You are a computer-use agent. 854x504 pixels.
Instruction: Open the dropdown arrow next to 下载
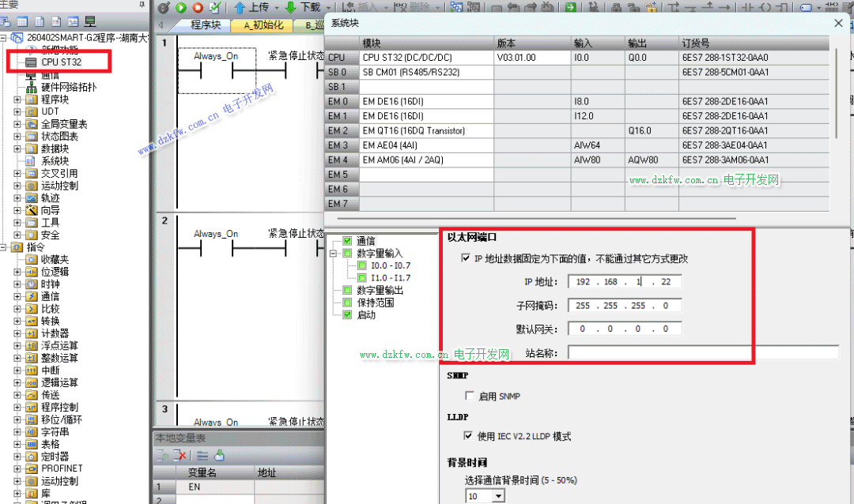click(328, 8)
